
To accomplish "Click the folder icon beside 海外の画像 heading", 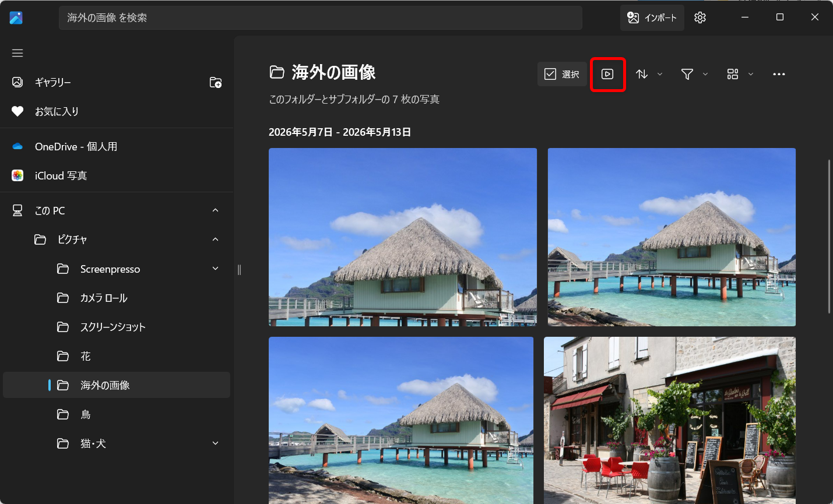I will coord(277,72).
